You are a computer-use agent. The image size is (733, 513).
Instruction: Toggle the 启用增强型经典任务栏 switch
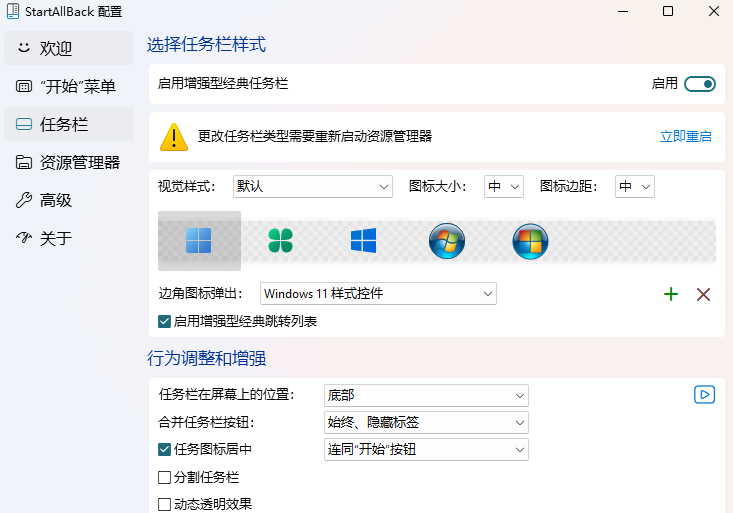(x=700, y=84)
